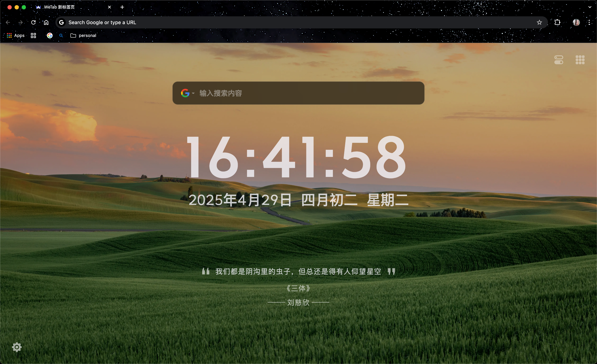Open the Chrome profile avatar

tap(576, 23)
